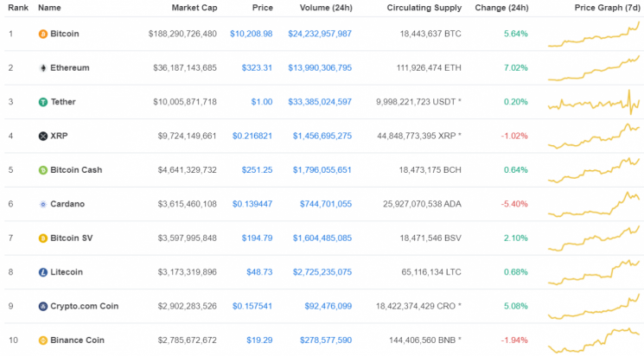This screenshot has width=644, height=356.
Task: Click the Cardano logo icon
Action: click(42, 205)
